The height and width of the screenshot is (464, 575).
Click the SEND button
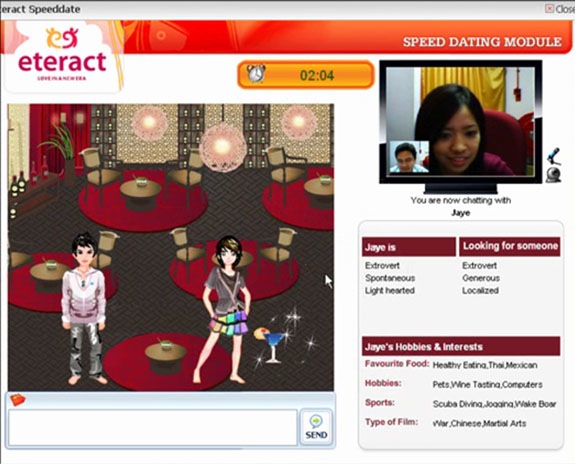click(316, 427)
